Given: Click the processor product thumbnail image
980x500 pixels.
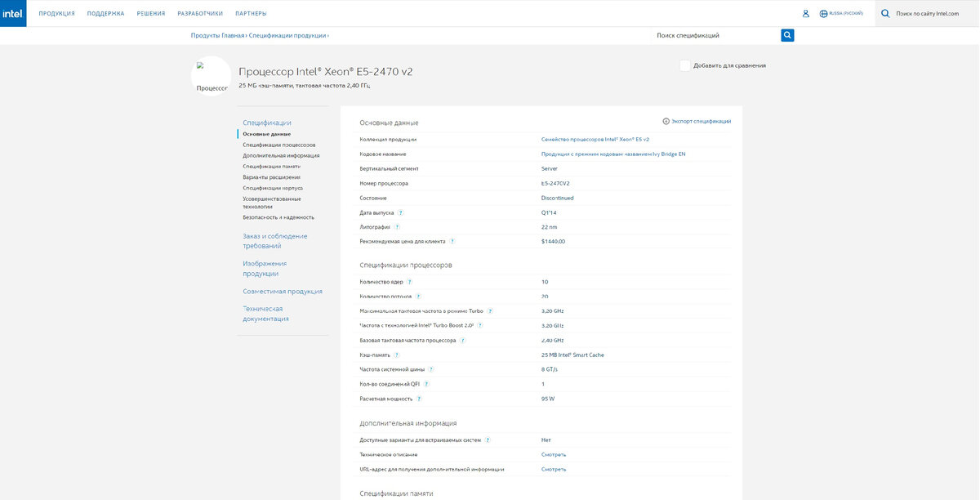Looking at the screenshot, I should (211, 76).
